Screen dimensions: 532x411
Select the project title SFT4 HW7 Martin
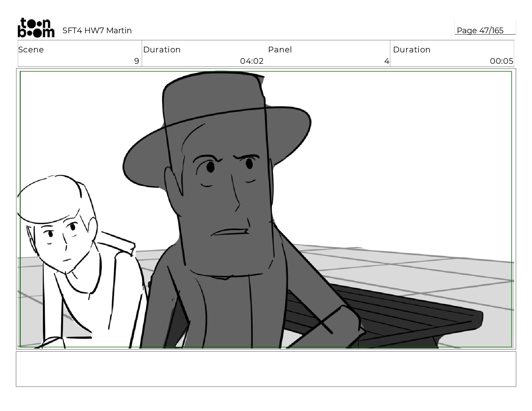point(97,31)
